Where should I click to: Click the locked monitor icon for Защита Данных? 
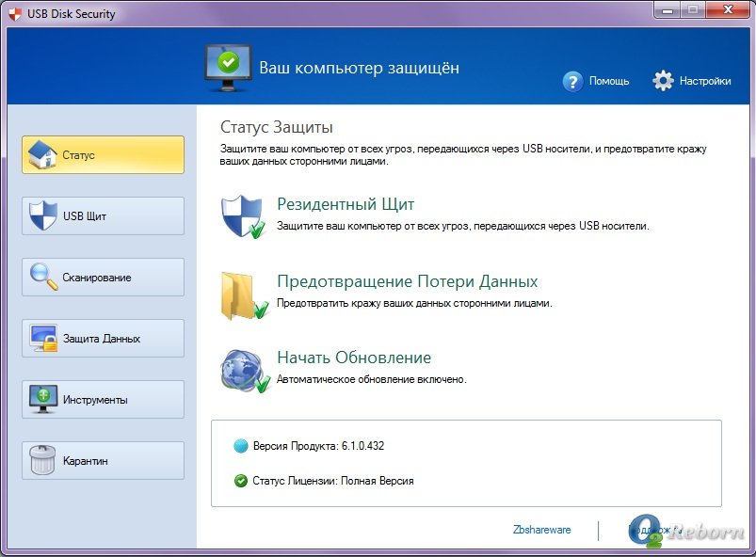[x=43, y=338]
